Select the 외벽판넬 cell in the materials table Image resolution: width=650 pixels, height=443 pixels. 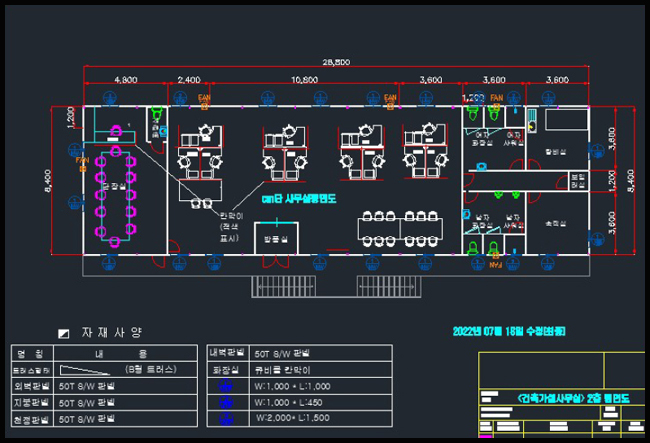[x=27, y=386]
